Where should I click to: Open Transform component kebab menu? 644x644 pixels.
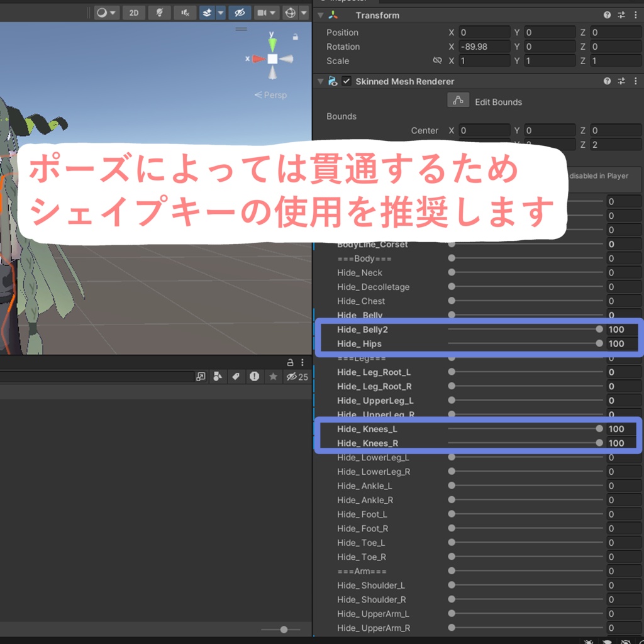pos(636,15)
